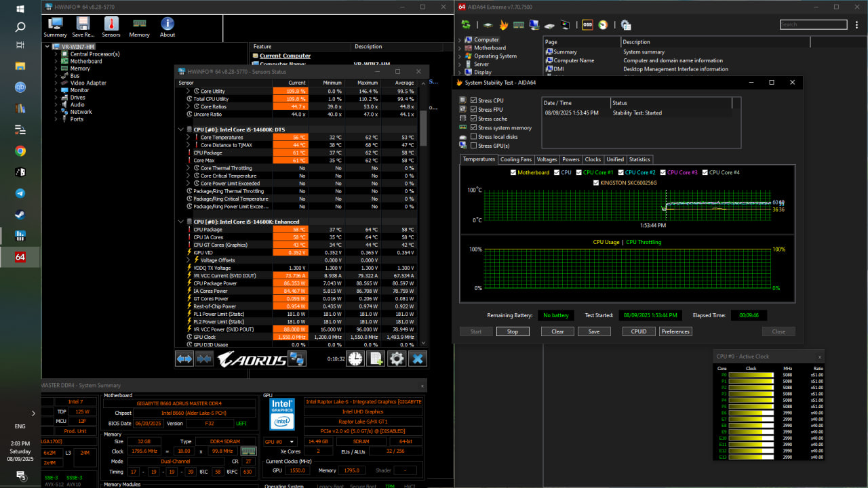Expand the Core Temperatures sensor row
The image size is (868, 488).
pyautogui.click(x=188, y=138)
